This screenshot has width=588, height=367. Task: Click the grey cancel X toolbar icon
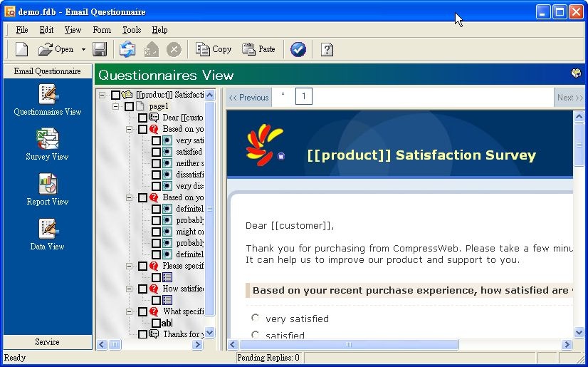click(x=174, y=49)
